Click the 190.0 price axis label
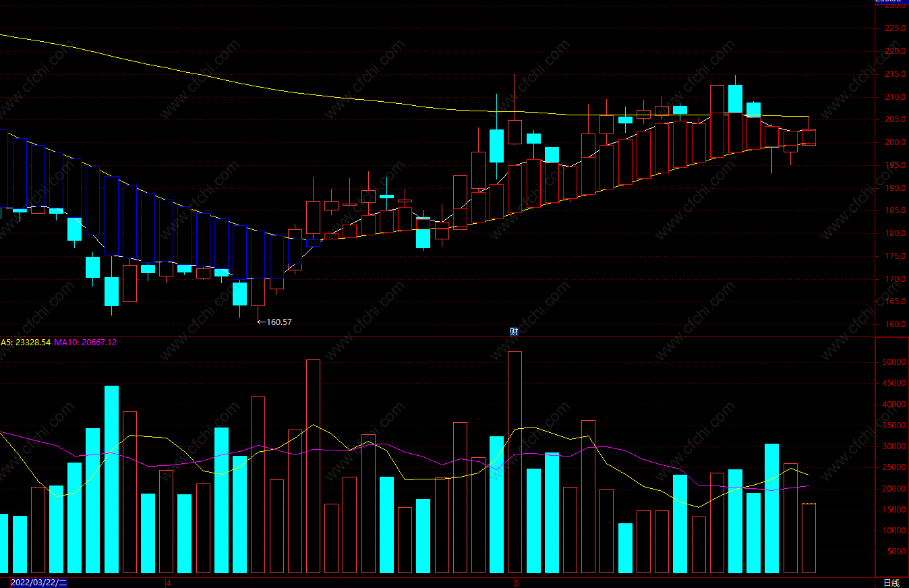 (x=893, y=188)
